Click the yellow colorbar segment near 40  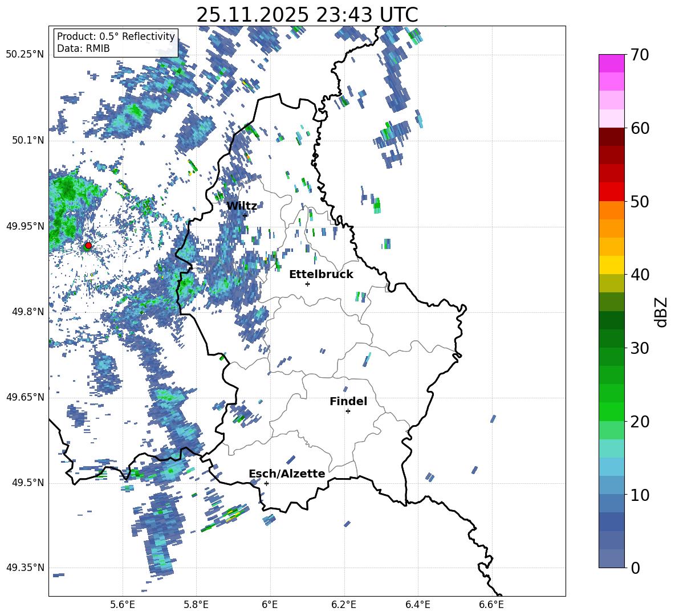(x=611, y=265)
